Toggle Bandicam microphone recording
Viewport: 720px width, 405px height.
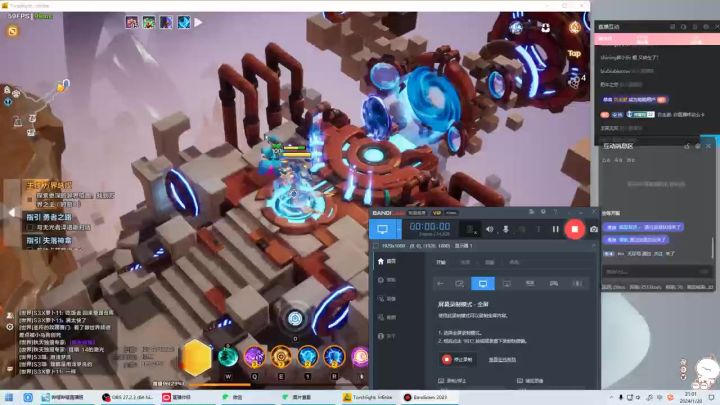tap(506, 229)
